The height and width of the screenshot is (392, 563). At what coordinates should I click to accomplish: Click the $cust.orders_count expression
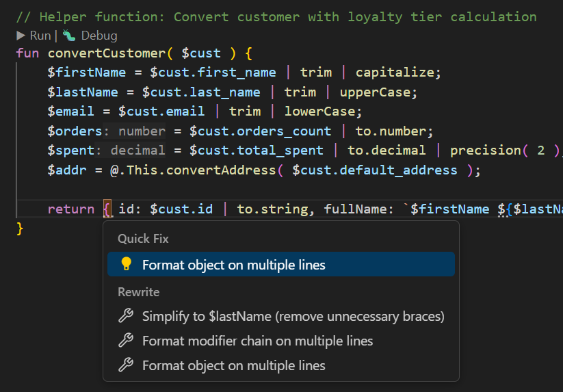pos(261,131)
